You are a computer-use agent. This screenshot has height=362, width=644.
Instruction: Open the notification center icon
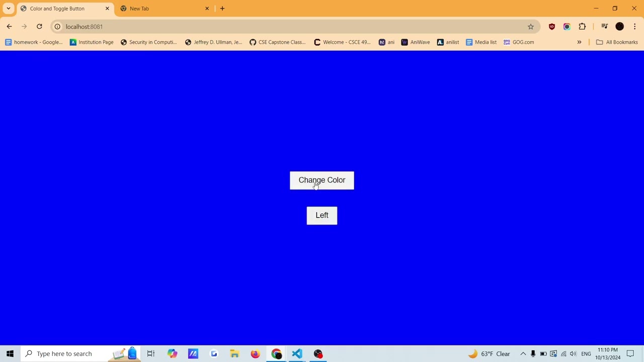[630, 354]
